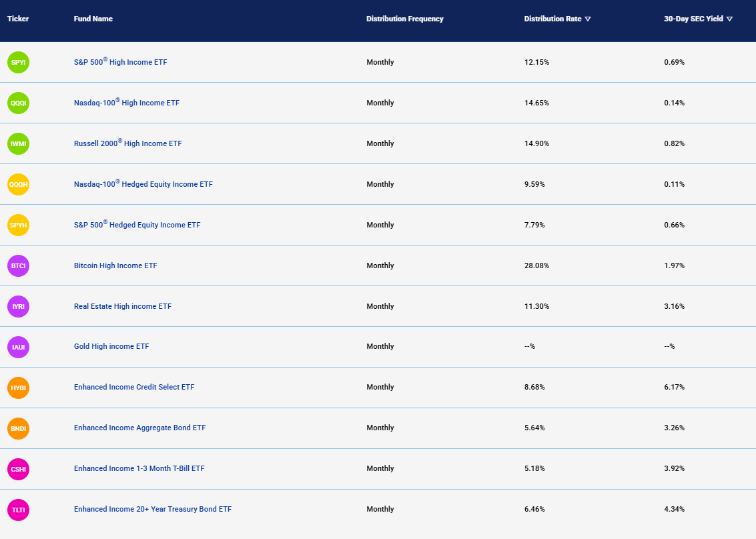Open Enhanced Income Aggregate Bond ETF link
Image resolution: width=756 pixels, height=539 pixels.
click(x=140, y=428)
